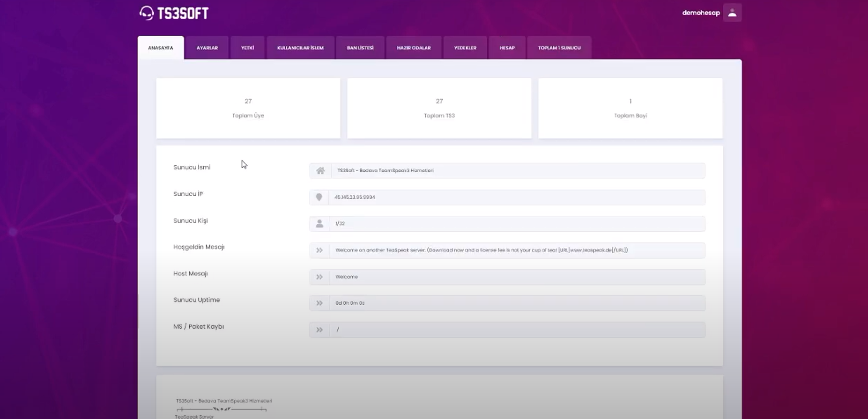Open the Toplam 1 Sunucu tab
The image size is (868, 419).
[x=559, y=48]
